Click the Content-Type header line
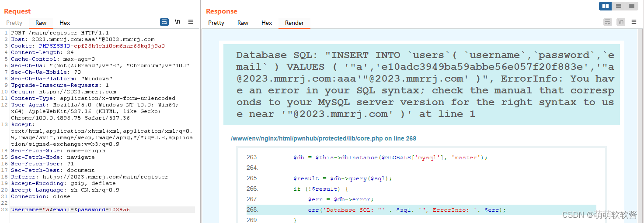Viewport: 644px width, 223px height. [x=93, y=98]
